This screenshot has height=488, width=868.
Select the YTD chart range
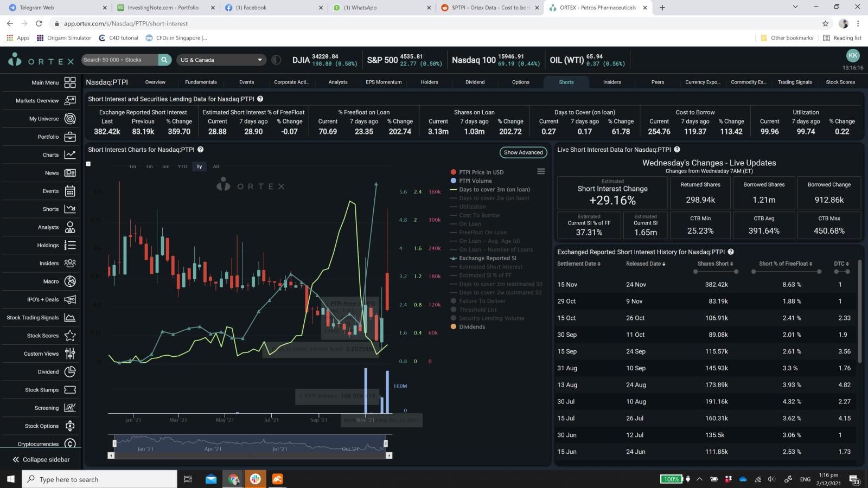tap(182, 166)
